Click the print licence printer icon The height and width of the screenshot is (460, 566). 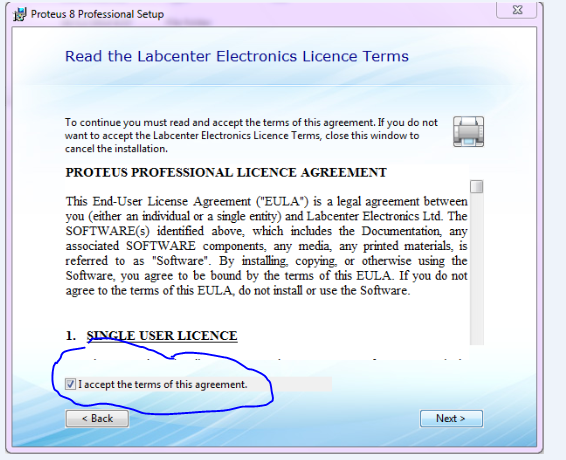tap(468, 131)
